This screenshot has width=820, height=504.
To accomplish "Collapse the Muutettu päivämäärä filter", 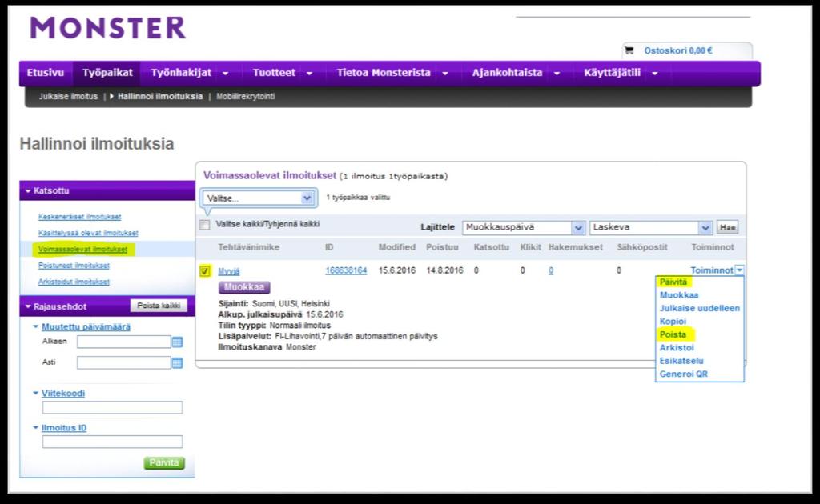I will pos(35,326).
